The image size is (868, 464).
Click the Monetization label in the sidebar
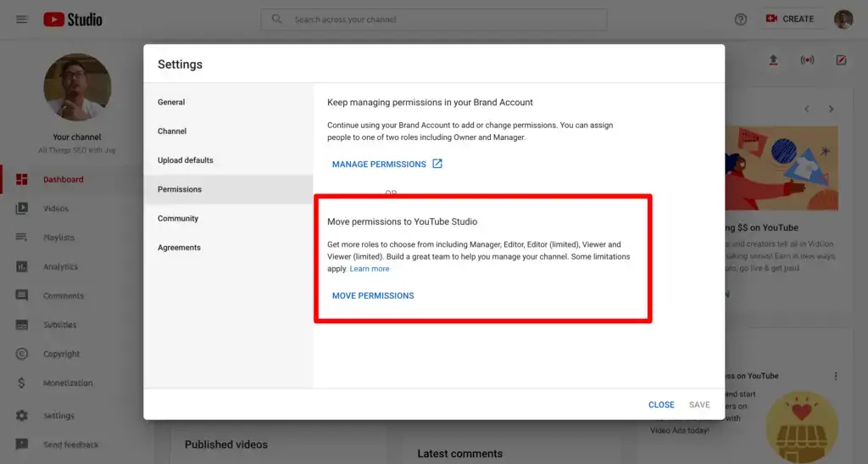[68, 383]
